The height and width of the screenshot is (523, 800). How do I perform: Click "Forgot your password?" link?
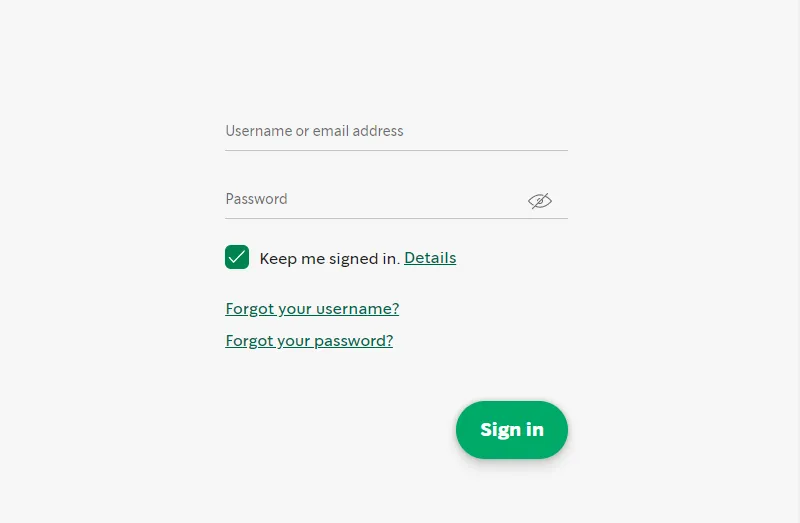[x=309, y=341]
